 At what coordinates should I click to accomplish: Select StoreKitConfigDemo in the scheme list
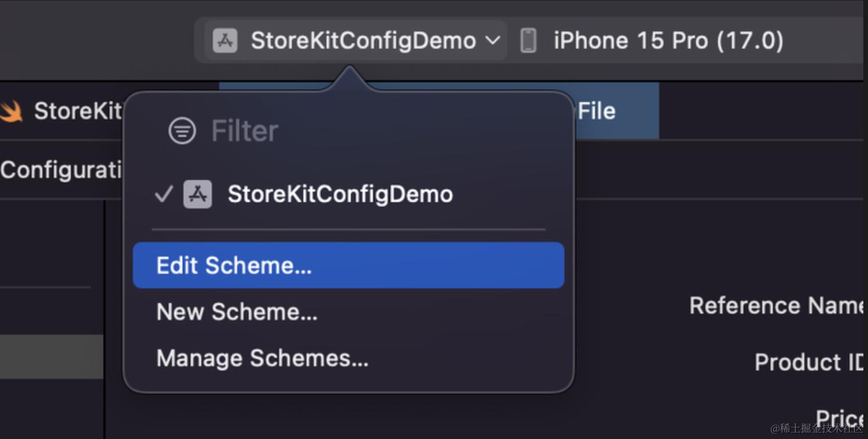coord(340,194)
